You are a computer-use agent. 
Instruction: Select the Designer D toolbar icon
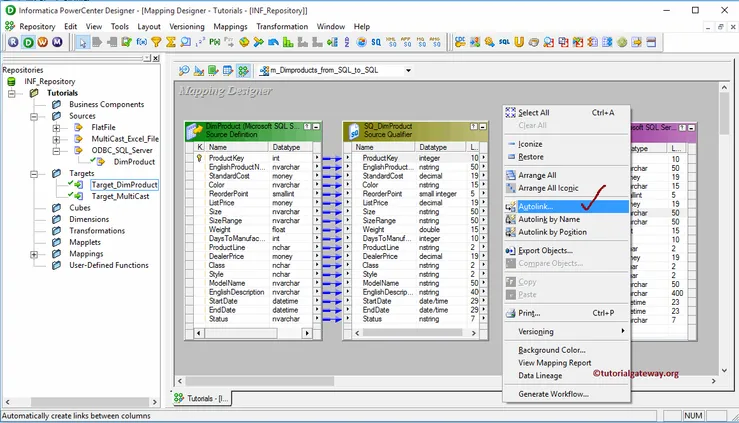pos(28,42)
